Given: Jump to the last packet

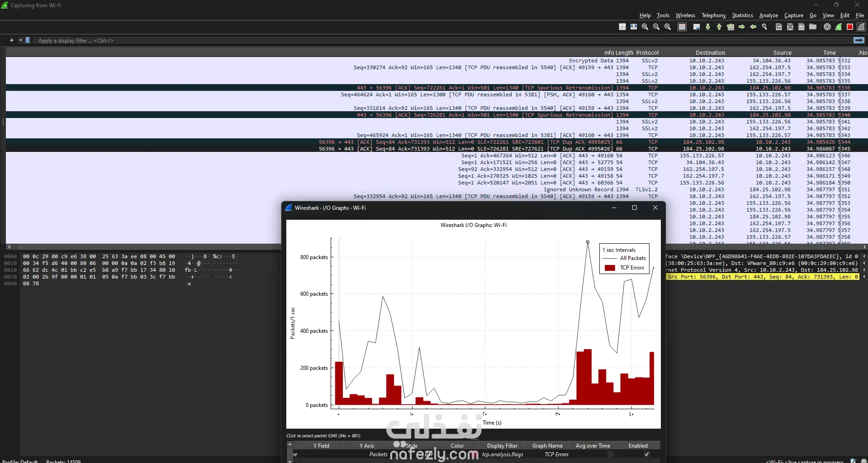Looking at the screenshot, I should (x=708, y=27).
